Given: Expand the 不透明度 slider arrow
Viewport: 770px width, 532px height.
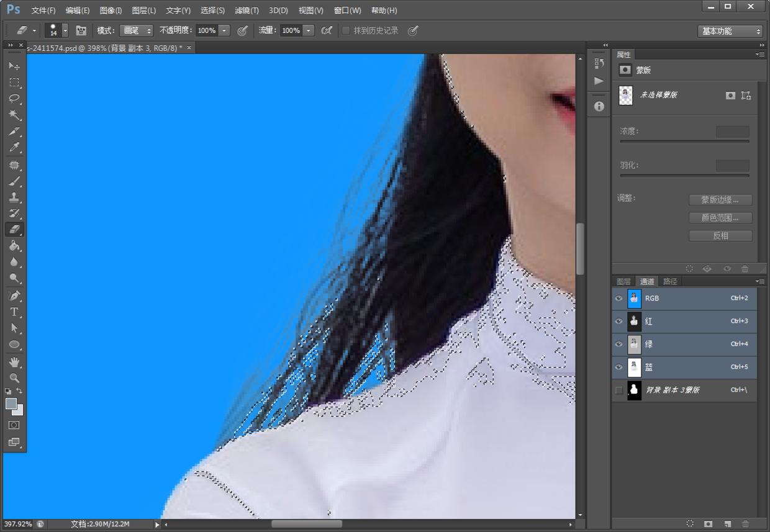Looking at the screenshot, I should point(224,30).
